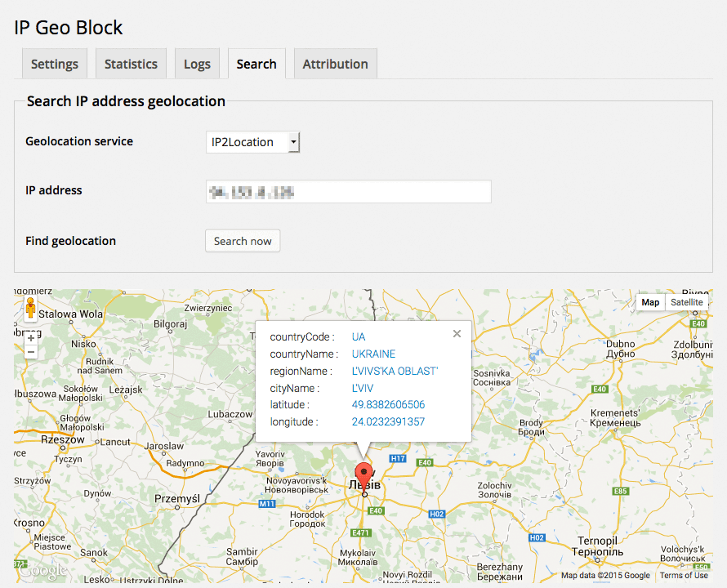Click the red location marker on Lviv

(364, 474)
